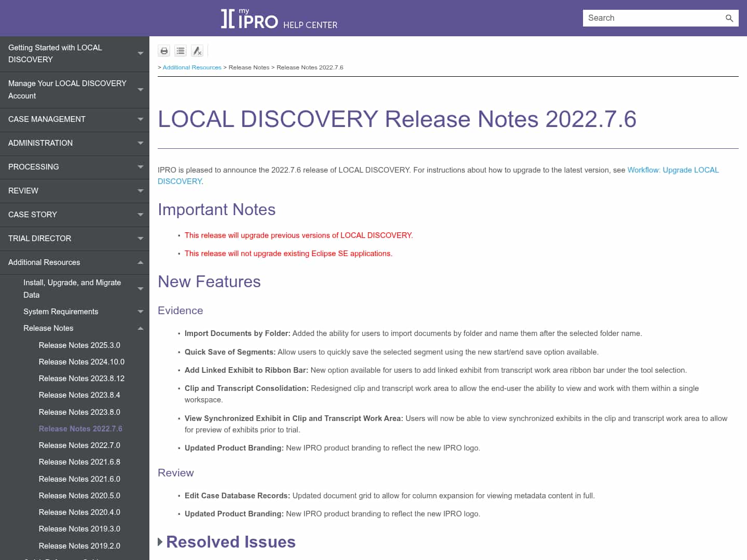747x560 pixels.
Task: Click the Remove Highlights icon
Action: point(197,51)
